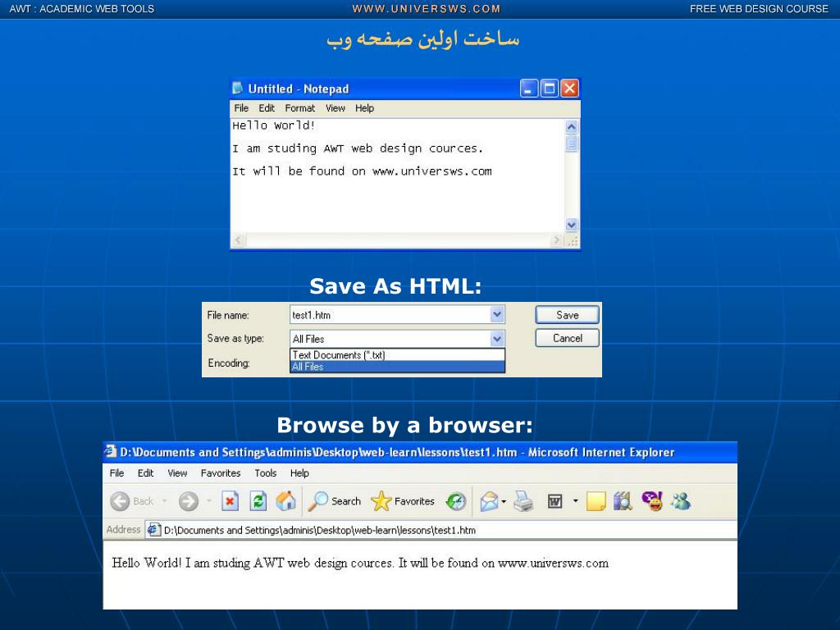Open the Edit menu in Notepad

pos(267,108)
